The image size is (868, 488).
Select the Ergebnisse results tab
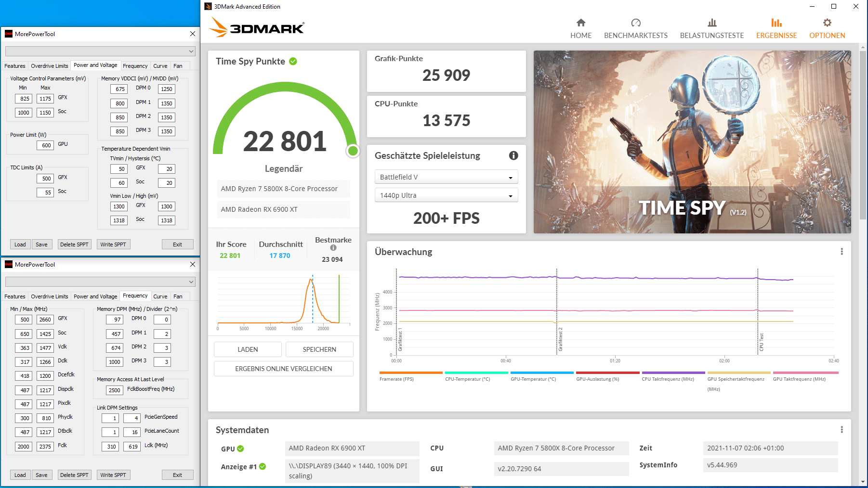point(776,29)
